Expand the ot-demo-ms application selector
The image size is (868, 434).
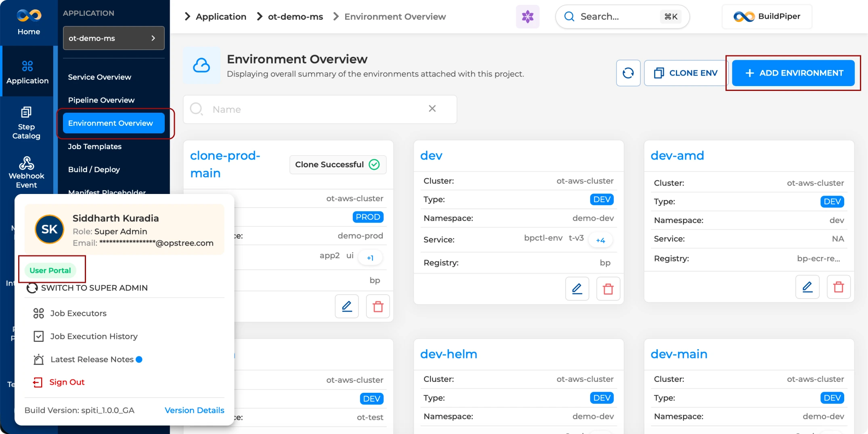point(113,38)
